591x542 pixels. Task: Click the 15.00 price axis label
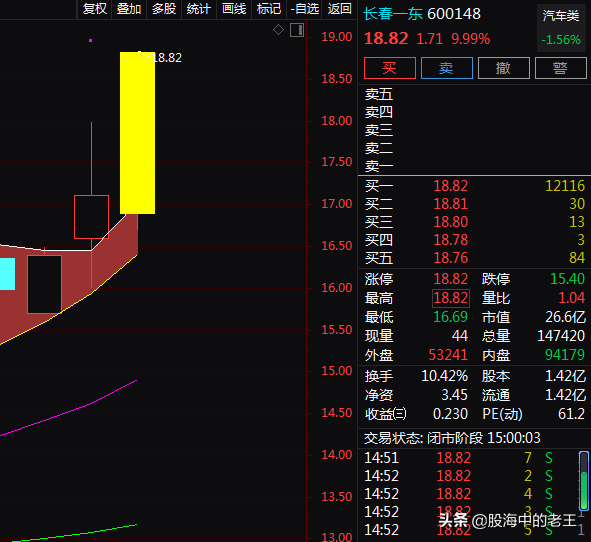click(337, 371)
